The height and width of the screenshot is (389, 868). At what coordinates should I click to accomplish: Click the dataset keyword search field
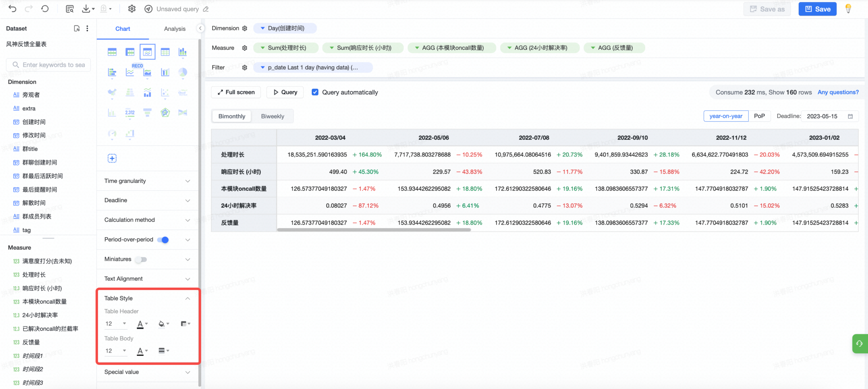(48, 65)
